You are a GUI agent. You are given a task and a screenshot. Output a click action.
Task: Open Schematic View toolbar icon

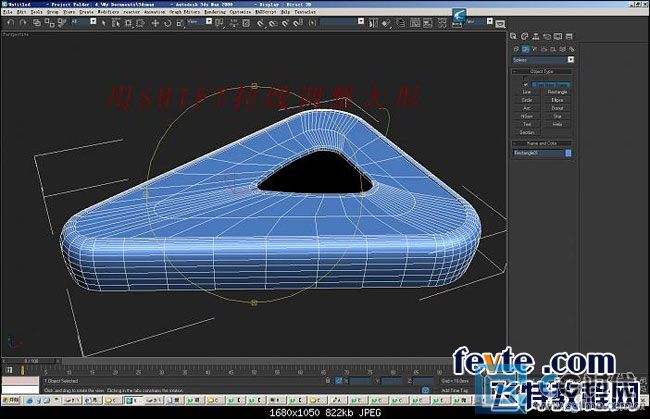(427, 23)
